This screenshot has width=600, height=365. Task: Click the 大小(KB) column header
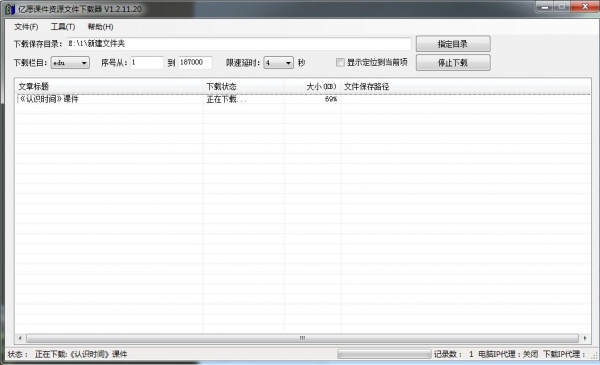[312, 86]
